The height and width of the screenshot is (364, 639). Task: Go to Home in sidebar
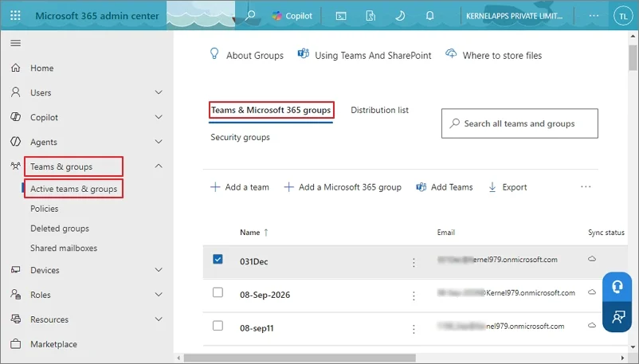pyautogui.click(x=41, y=68)
